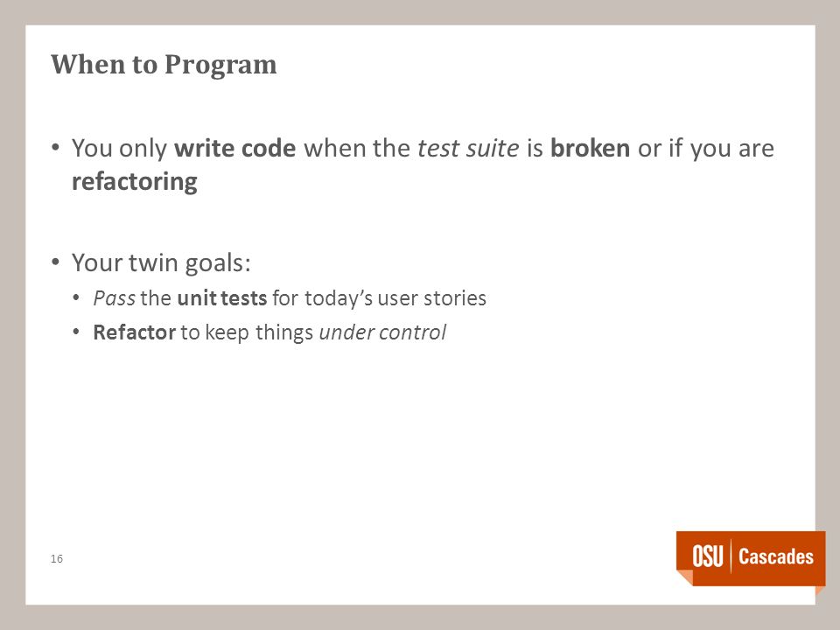This screenshot has width=840, height=630.
Task: Click the OSU Cascades logo
Action: [x=751, y=559]
